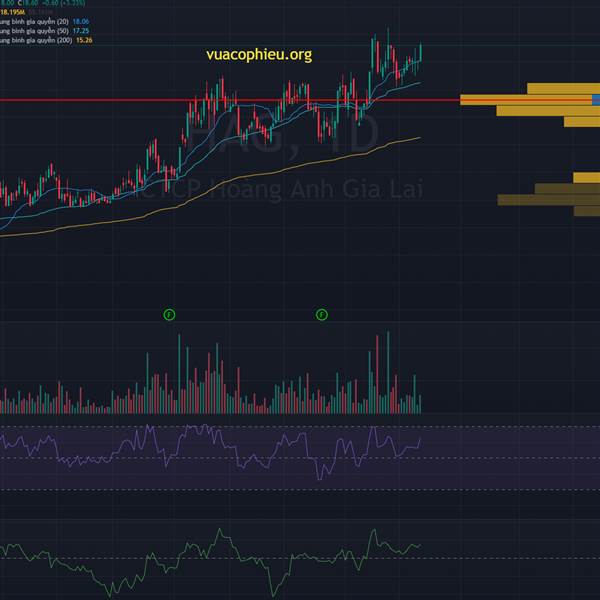Click the left green F marker
Viewport: 600px width, 600px height.
169,314
